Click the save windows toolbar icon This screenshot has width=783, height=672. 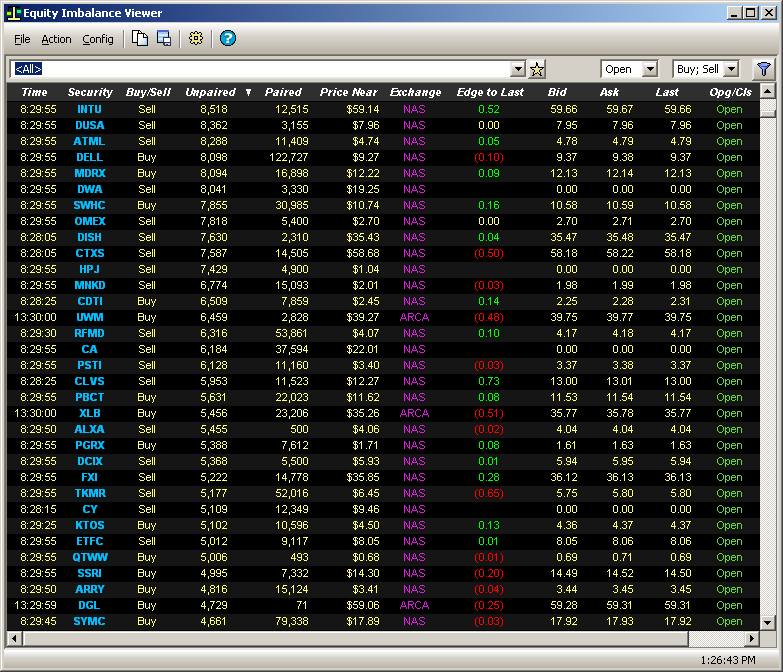point(164,38)
